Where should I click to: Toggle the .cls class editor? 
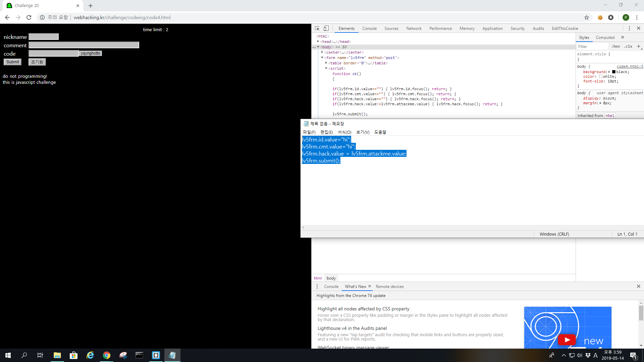coord(628,47)
